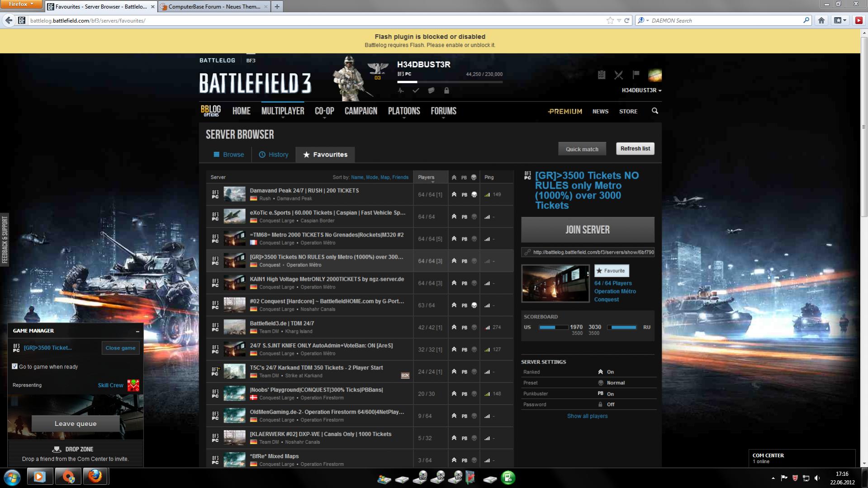Open new tab with plus button
This screenshot has width=868, height=488.
point(277,6)
